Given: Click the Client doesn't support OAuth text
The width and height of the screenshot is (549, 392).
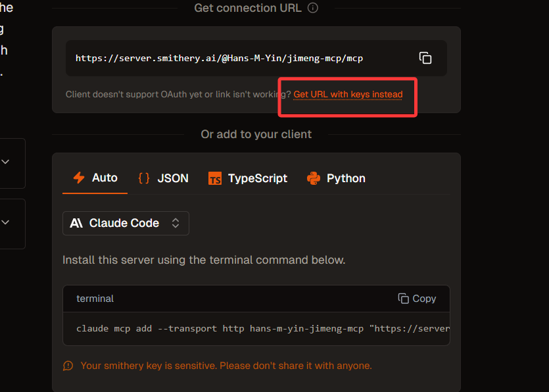Looking at the screenshot, I should pos(178,94).
